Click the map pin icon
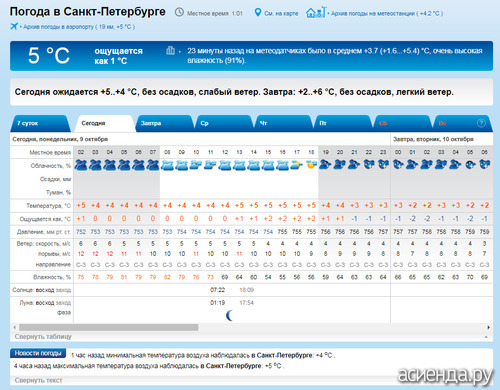Screen dimensions: 500x390 click(258, 13)
